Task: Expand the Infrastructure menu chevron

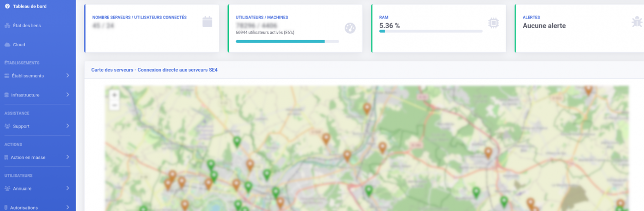Action: coord(68,95)
